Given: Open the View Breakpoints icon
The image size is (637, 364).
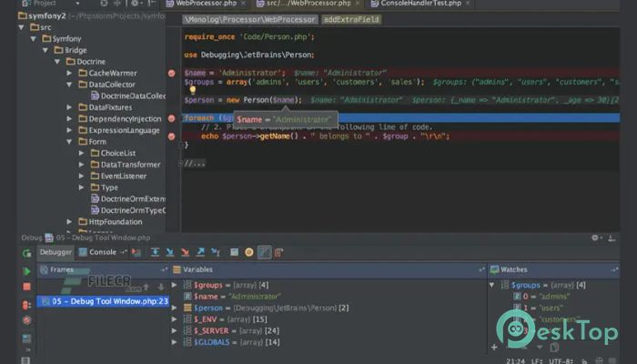Looking at the screenshot, I should coord(26,305).
